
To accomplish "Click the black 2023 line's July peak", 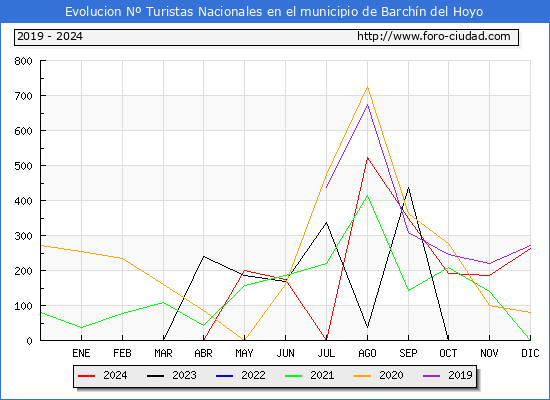I will (326, 222).
